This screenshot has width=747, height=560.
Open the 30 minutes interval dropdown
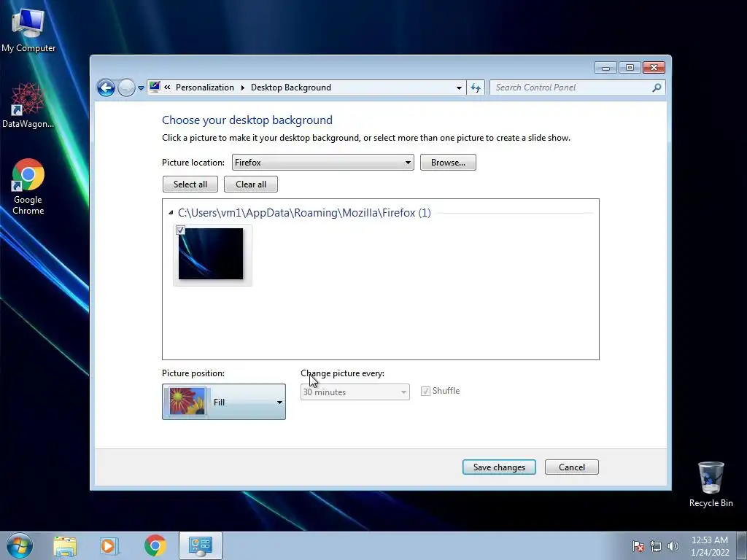[x=355, y=392]
